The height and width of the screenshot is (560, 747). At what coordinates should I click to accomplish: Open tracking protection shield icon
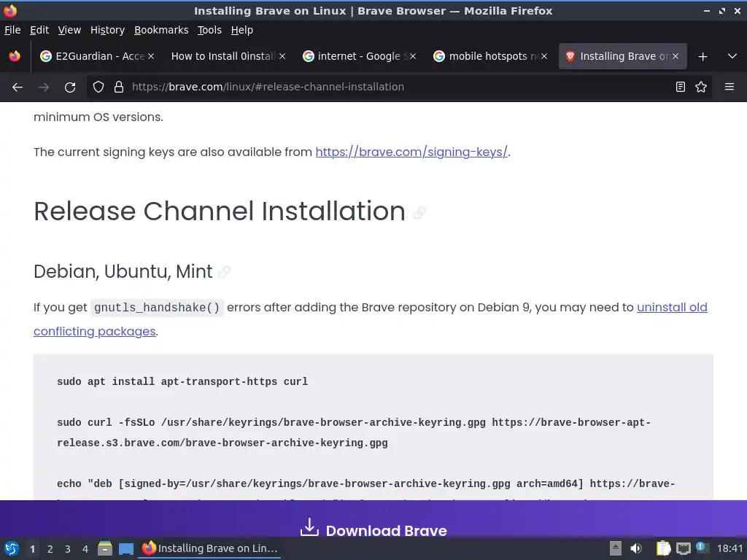point(98,87)
